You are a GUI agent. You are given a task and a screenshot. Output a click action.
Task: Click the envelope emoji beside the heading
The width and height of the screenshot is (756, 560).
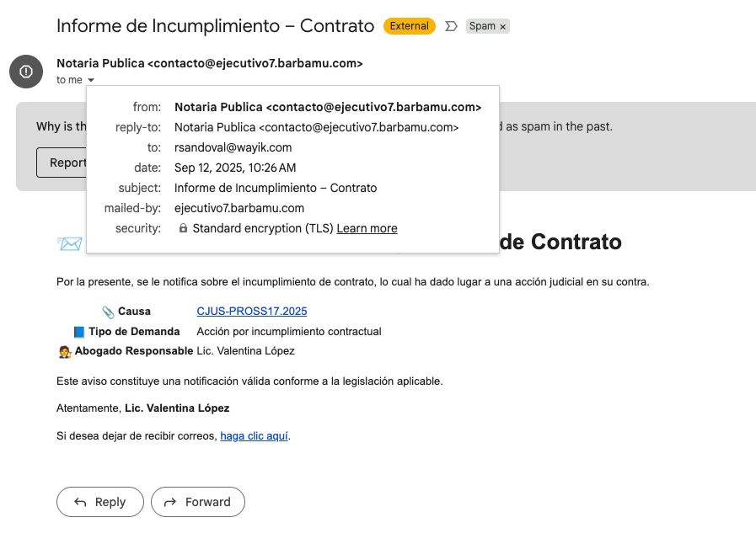70,243
